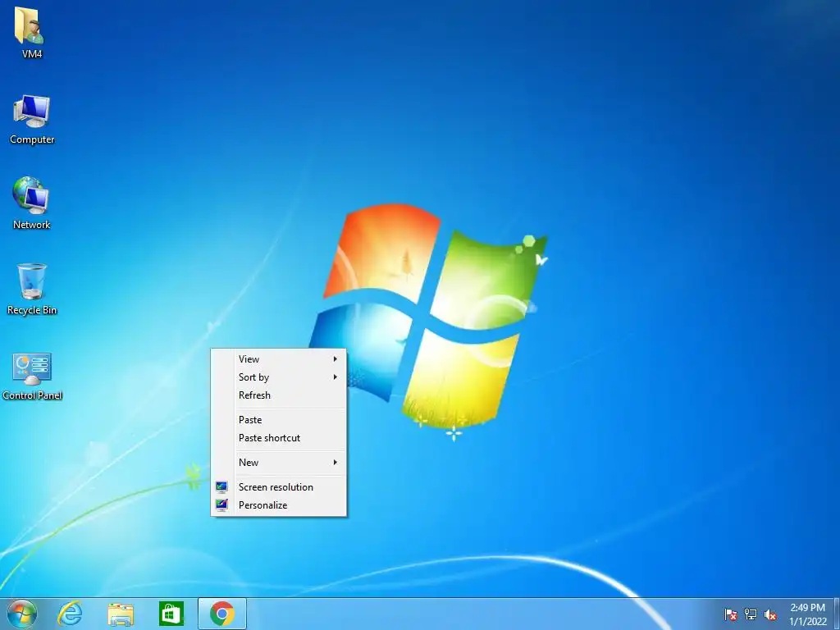Expand View submenu arrow

[336, 359]
